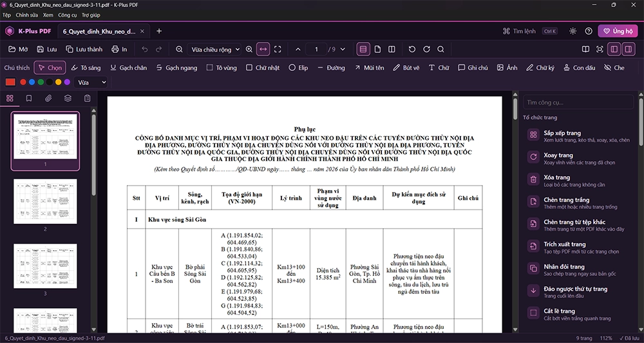This screenshot has height=343, width=644.
Task: Select the Chữ ký signature tool
Action: 541,68
